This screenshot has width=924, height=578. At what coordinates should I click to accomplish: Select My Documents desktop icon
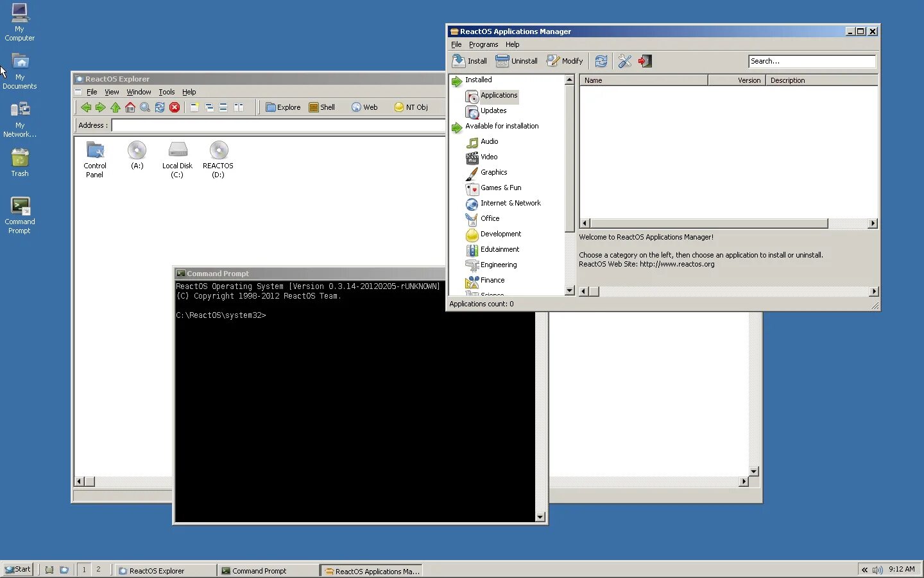point(19,71)
